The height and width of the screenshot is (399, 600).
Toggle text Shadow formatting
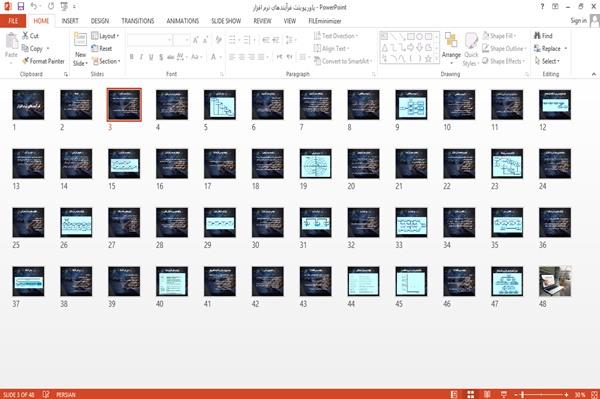click(x=161, y=57)
